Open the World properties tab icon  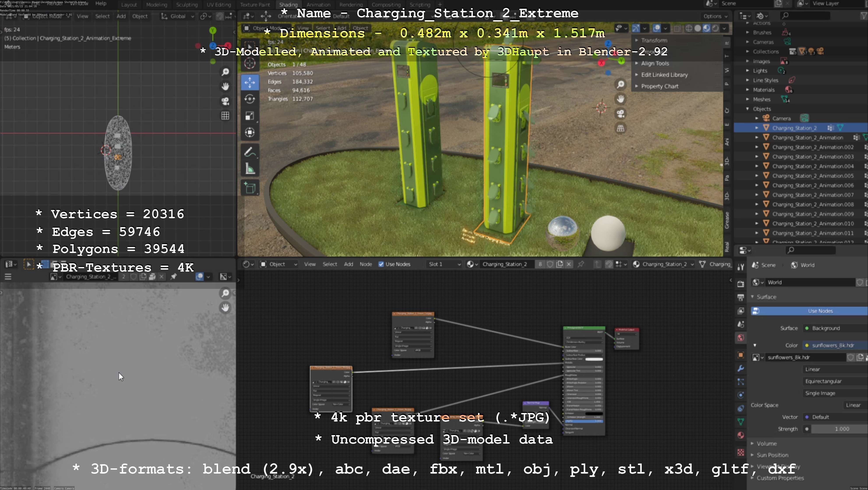(741, 338)
